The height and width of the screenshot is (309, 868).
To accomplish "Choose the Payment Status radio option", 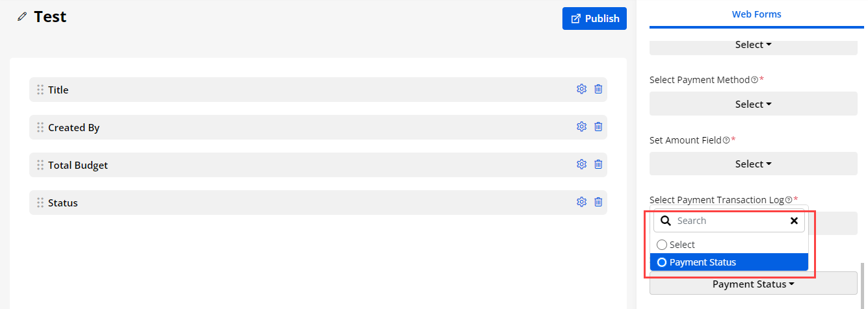I will (x=662, y=262).
